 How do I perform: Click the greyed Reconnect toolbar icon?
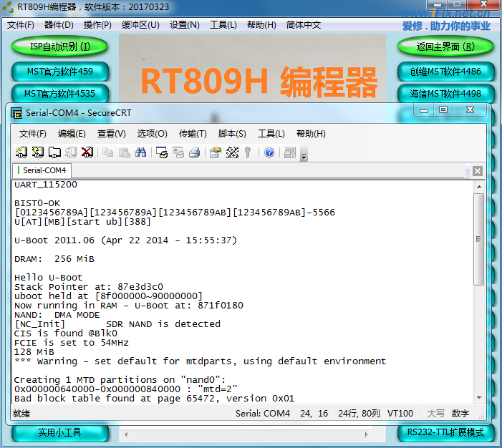click(71, 152)
